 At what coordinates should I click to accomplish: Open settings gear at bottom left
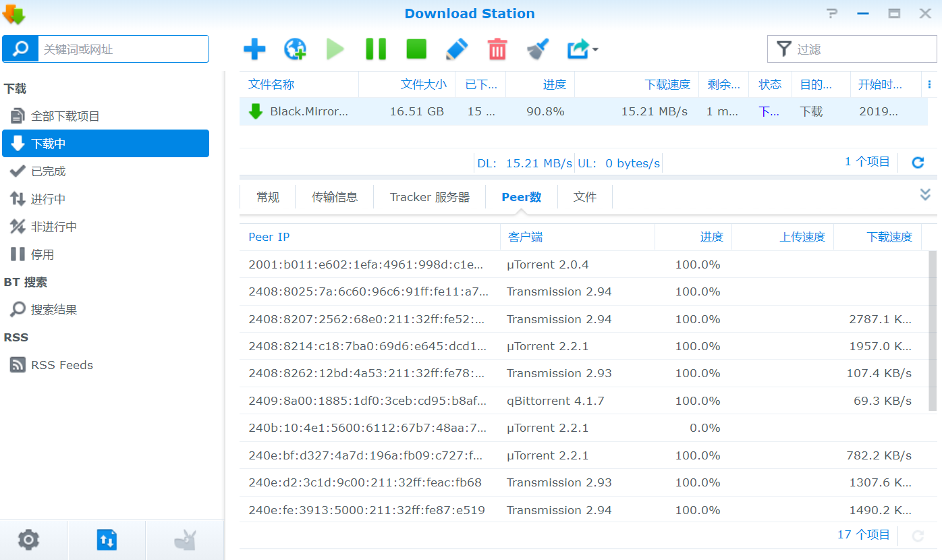(x=28, y=540)
